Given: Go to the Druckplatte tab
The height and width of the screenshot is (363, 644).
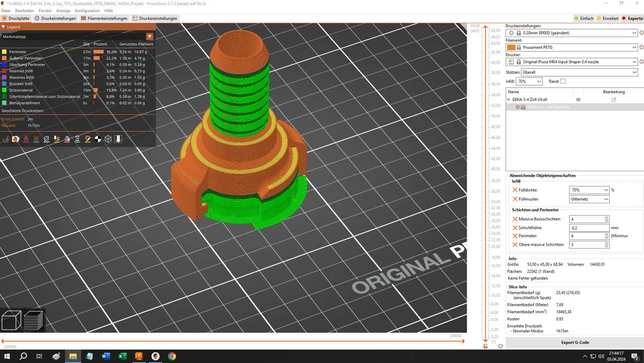Looking at the screenshot, I should pos(16,19).
